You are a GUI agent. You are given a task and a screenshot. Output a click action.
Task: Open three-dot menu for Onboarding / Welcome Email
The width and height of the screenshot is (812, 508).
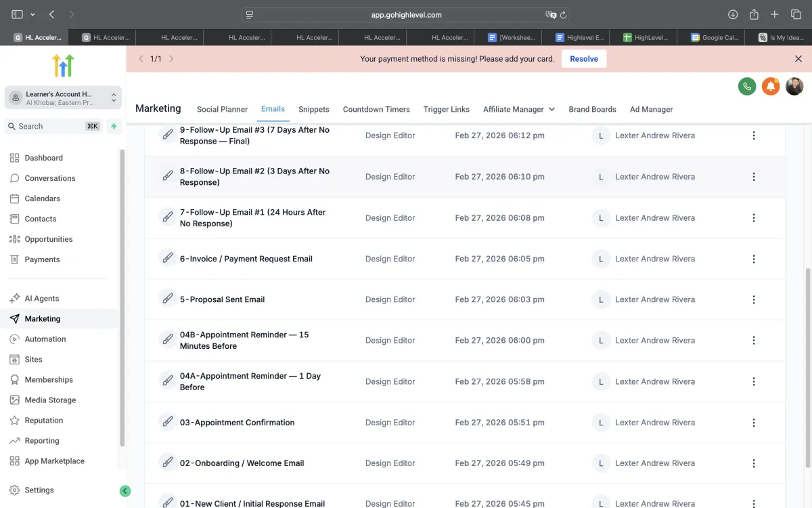tap(754, 463)
